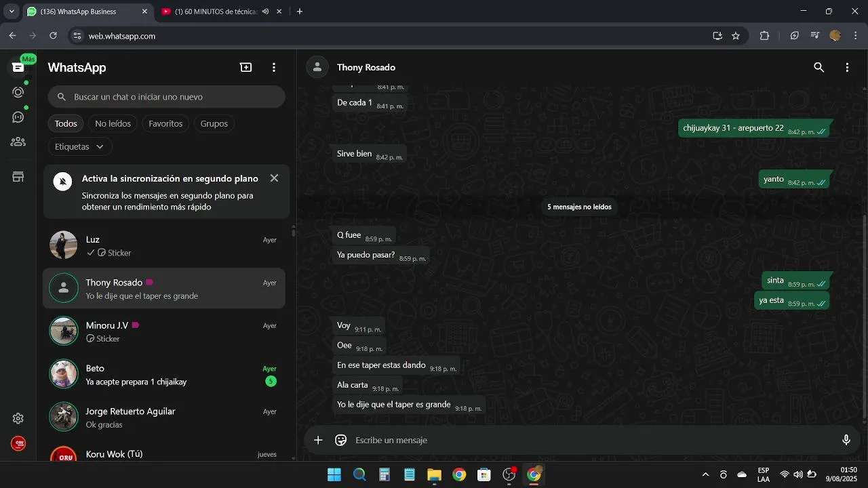Focus the search chat input field
868x488 pixels.
click(166, 97)
